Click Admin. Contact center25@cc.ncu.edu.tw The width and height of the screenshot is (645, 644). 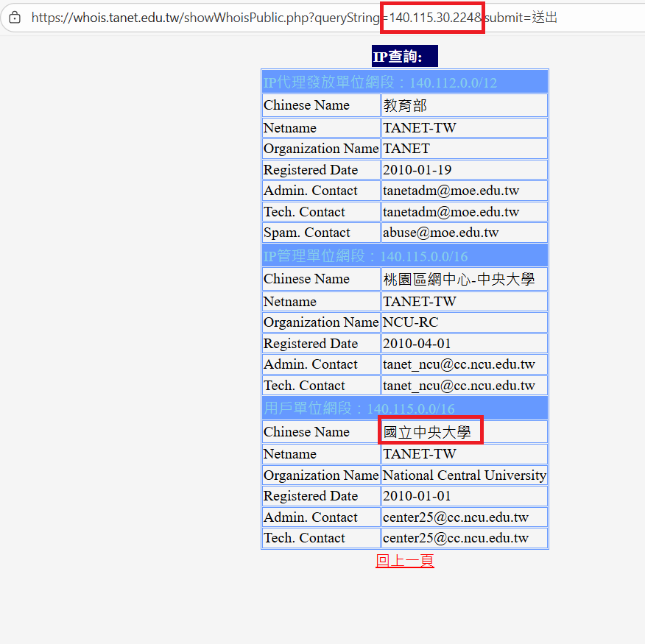click(x=465, y=517)
